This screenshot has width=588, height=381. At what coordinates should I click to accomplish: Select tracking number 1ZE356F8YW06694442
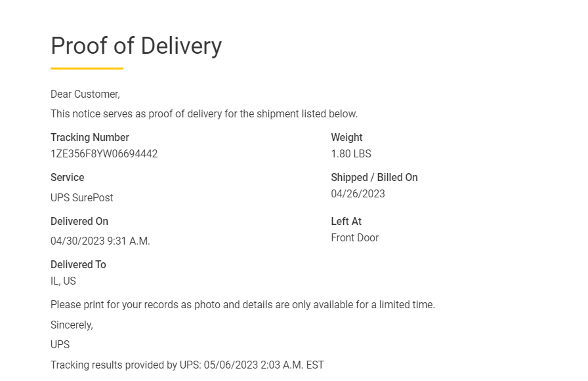click(x=104, y=154)
